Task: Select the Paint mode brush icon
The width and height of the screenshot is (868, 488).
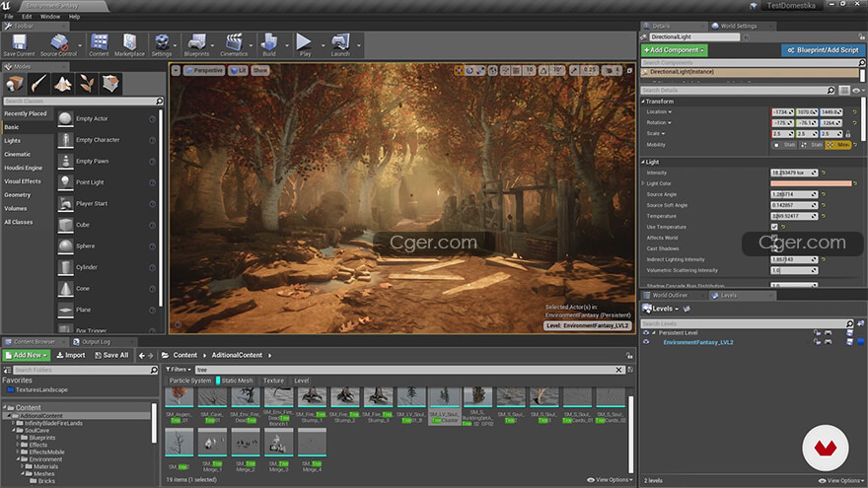Action: [38, 84]
